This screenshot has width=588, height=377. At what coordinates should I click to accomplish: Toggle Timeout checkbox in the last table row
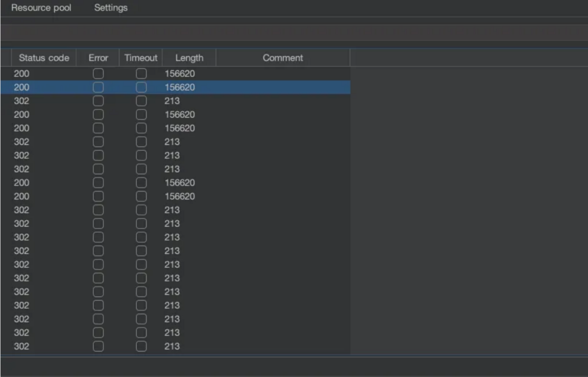click(141, 346)
